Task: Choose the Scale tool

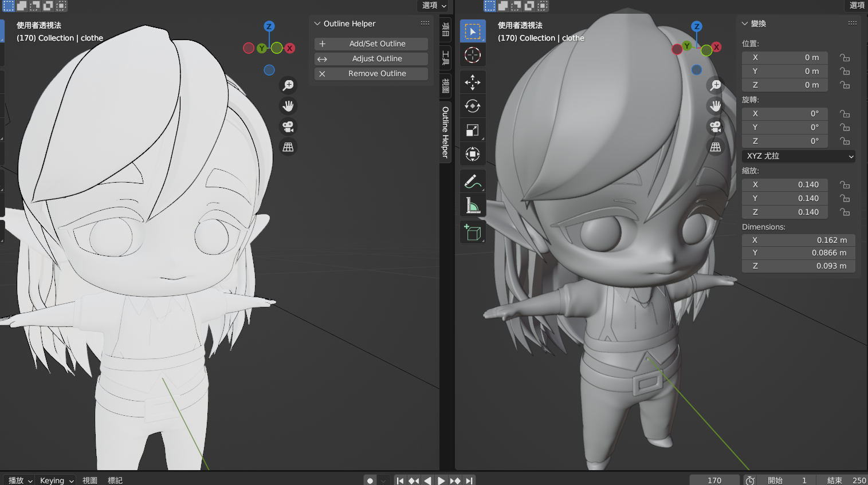Action: 473,130
